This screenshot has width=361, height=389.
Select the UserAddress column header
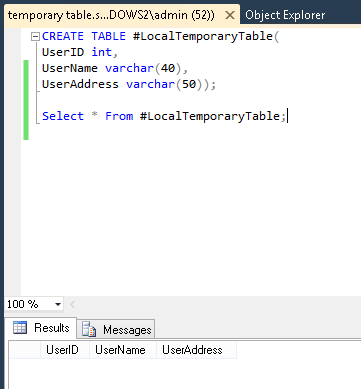click(x=196, y=350)
